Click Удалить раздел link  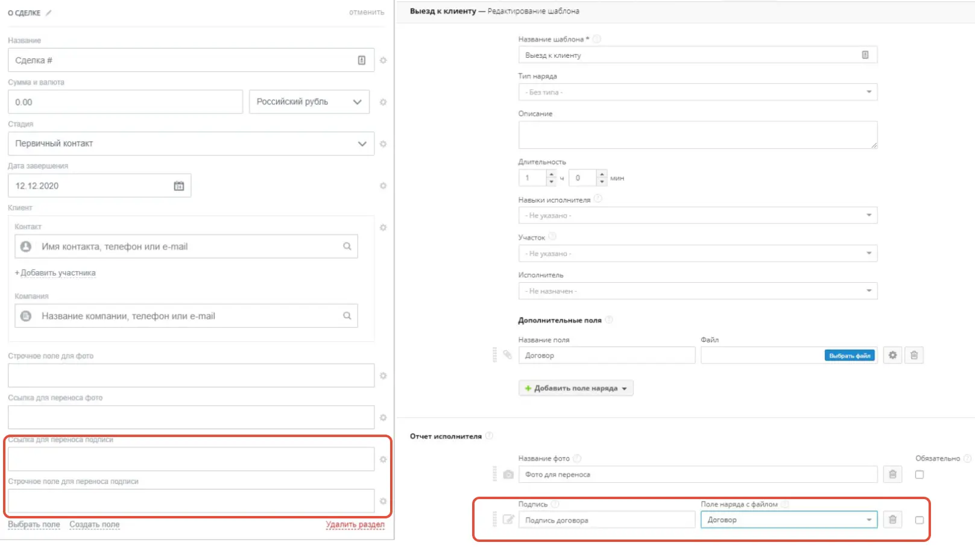click(x=355, y=524)
